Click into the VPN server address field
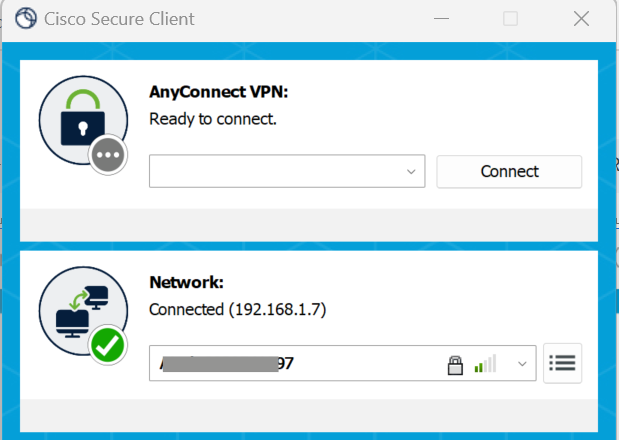 click(275, 171)
